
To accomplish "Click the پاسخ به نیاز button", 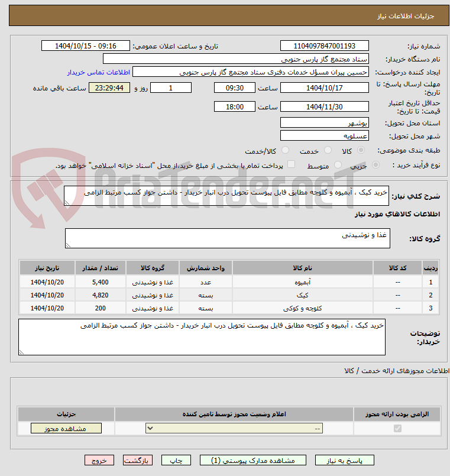I will (x=345, y=460).
